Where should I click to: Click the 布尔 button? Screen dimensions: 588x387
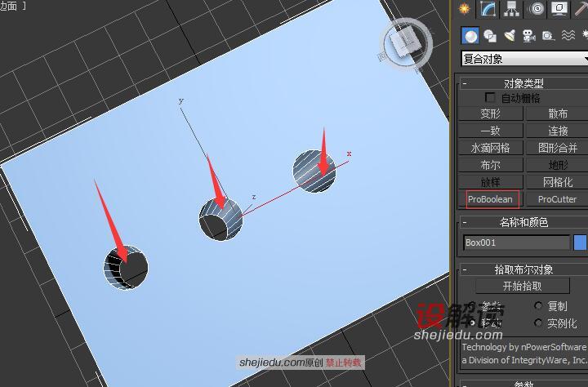pos(491,165)
